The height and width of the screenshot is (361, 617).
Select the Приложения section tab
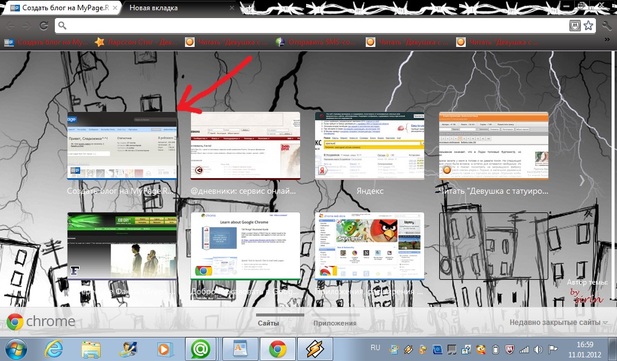(x=334, y=323)
